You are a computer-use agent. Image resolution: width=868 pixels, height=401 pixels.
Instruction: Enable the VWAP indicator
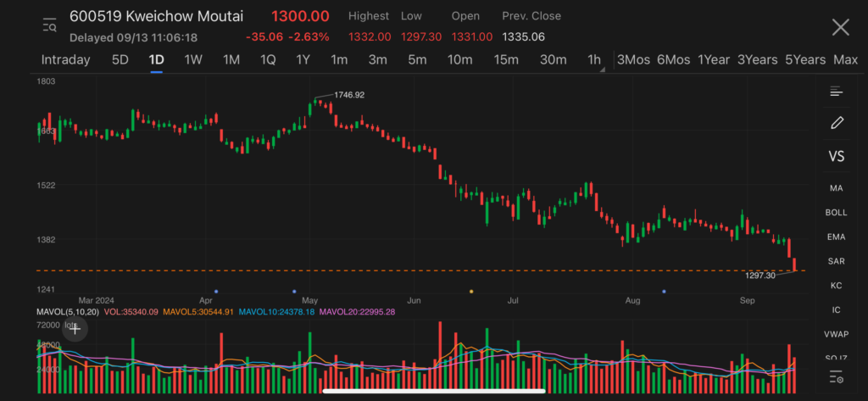[836, 335]
